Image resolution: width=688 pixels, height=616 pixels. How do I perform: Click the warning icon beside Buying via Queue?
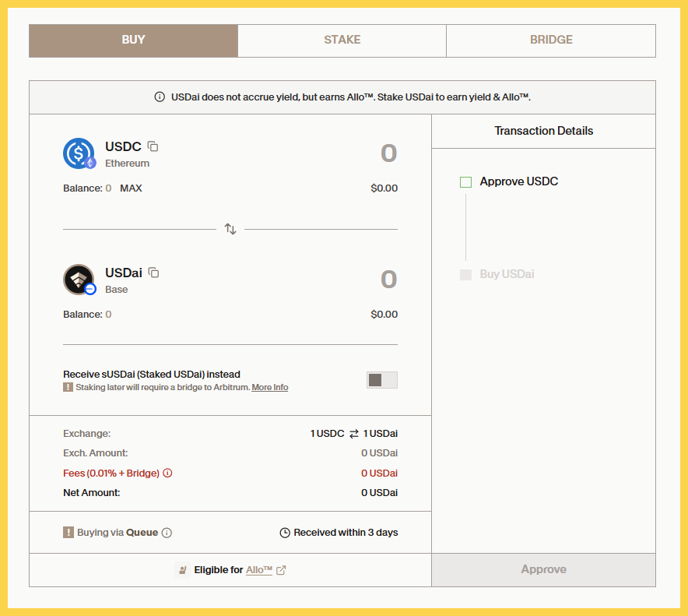[x=68, y=532]
